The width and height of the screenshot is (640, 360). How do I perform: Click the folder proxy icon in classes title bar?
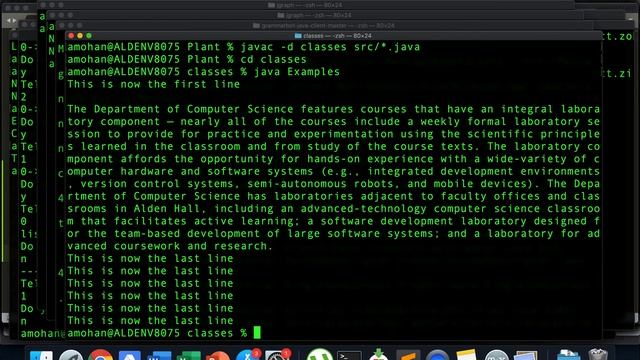point(298,36)
